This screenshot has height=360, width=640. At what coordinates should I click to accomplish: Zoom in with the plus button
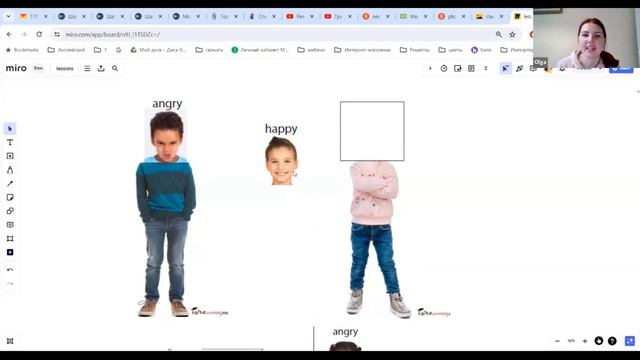click(x=584, y=341)
